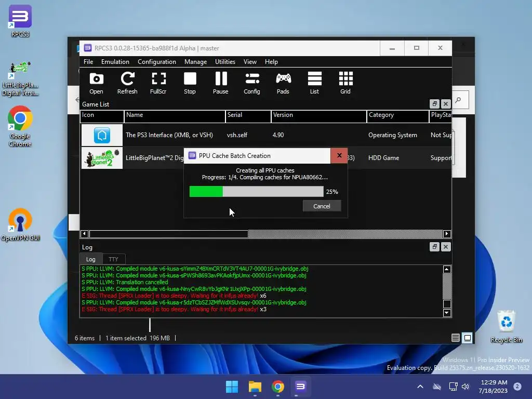This screenshot has height=399, width=532.
Task: Toggle fullscreen with FullScr icon
Action: 158,83
